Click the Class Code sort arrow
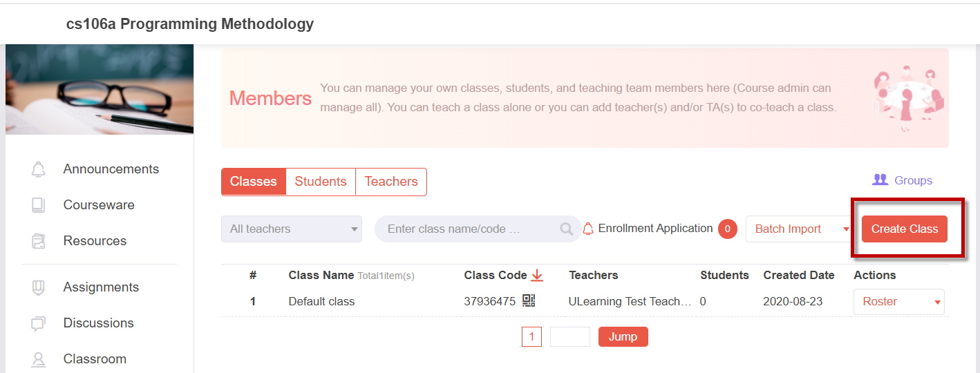Image resolution: width=980 pixels, height=373 pixels. 537,276
